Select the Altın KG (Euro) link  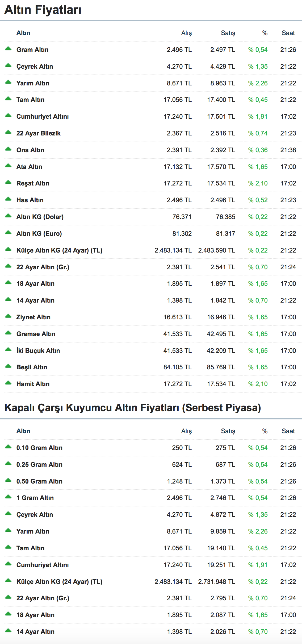(x=39, y=234)
